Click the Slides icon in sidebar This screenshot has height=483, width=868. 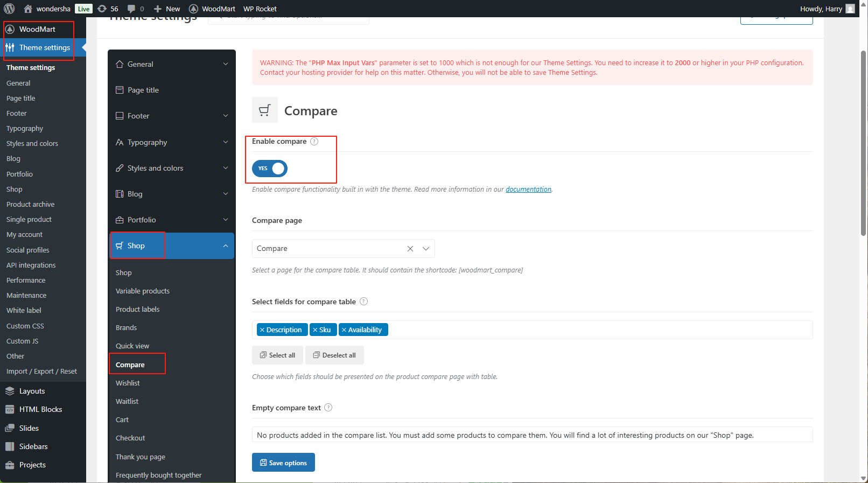10,428
